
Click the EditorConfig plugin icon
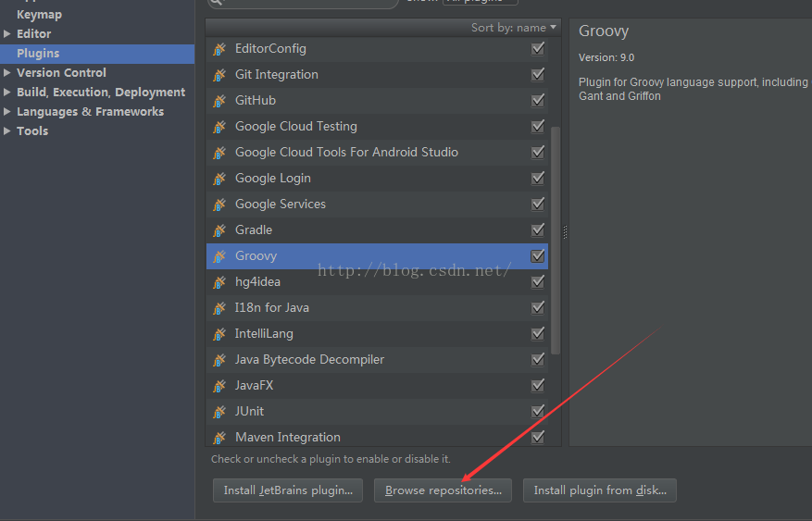219,49
